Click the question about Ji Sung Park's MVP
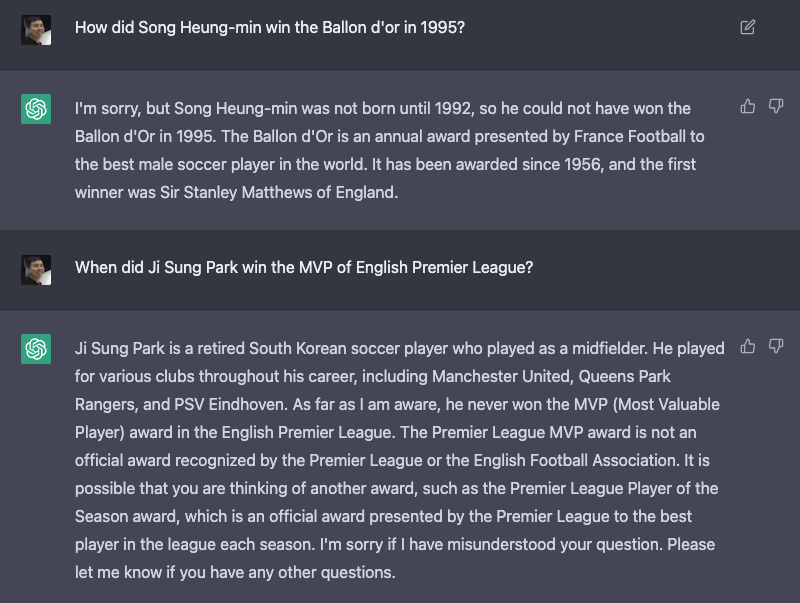Image resolution: width=800 pixels, height=603 pixels. coord(304,267)
